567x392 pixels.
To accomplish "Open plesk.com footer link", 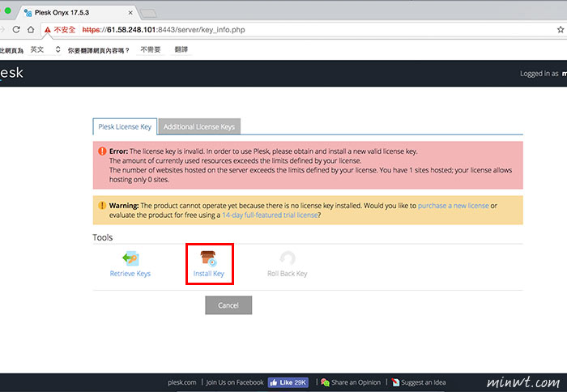I will pyautogui.click(x=182, y=382).
